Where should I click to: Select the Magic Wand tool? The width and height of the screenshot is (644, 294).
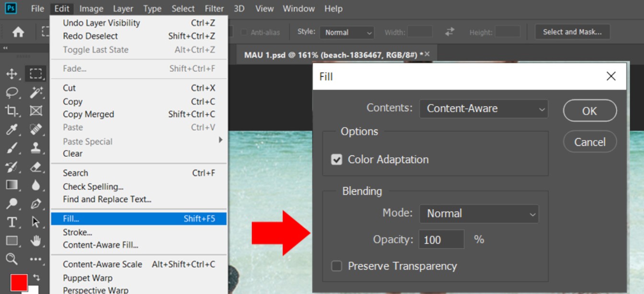36,93
